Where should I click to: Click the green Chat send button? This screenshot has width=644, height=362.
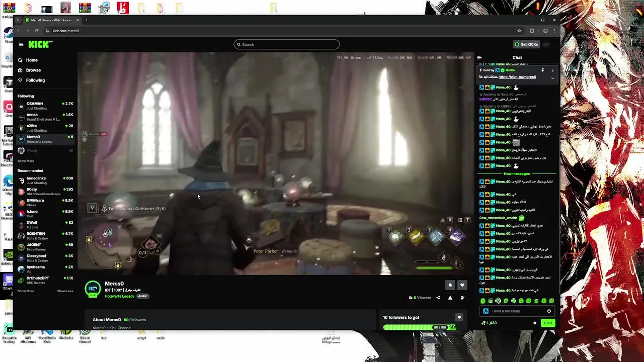548,323
